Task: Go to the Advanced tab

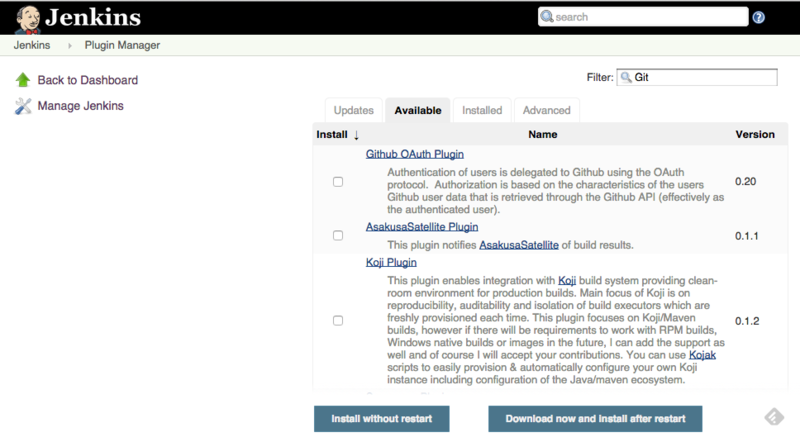Action: click(546, 110)
